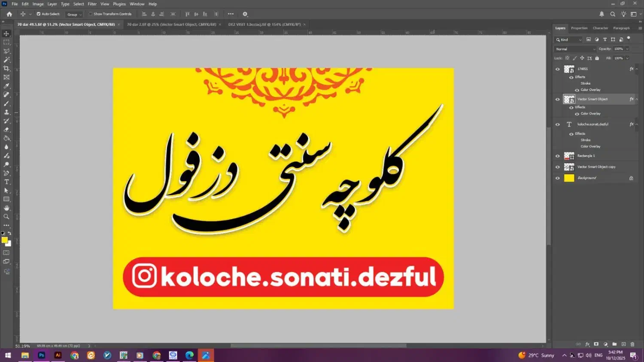The height and width of the screenshot is (362, 644).
Task: Swap foreground and background colors
Action: pyautogui.click(x=9, y=233)
